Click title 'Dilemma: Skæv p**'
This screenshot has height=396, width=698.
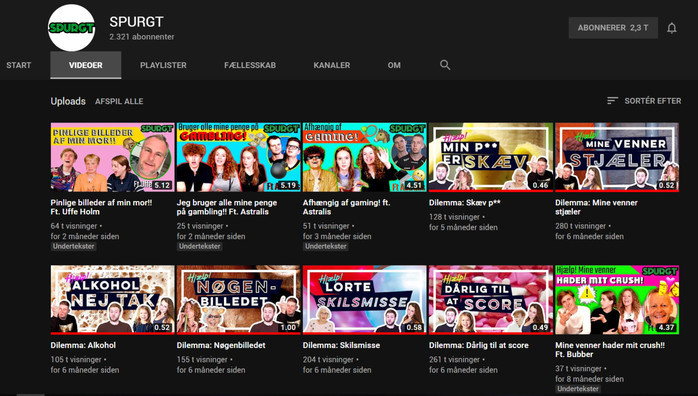(465, 202)
